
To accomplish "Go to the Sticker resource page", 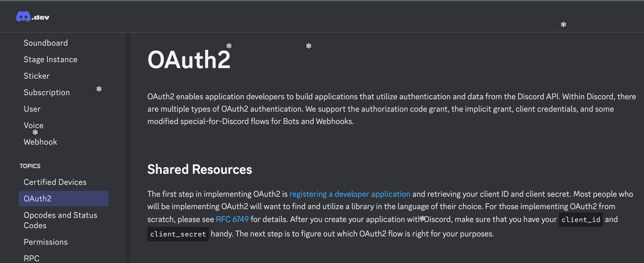I will click(37, 76).
